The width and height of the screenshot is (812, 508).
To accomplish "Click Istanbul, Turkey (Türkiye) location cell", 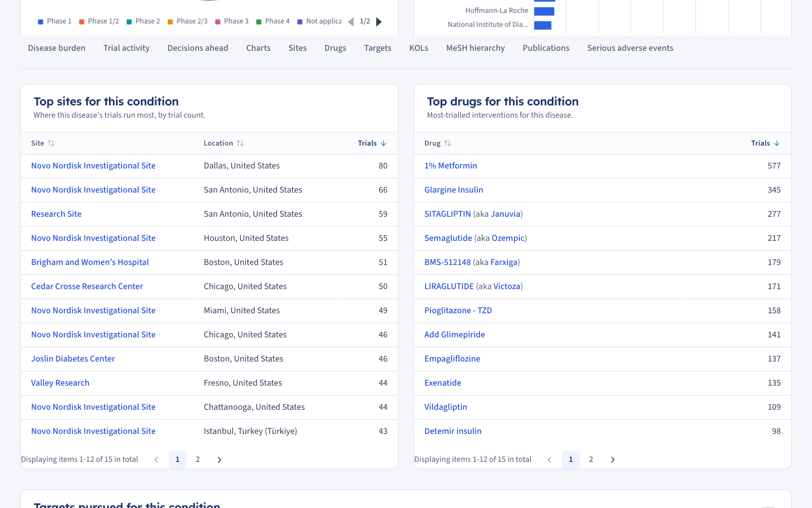I will tap(250, 431).
